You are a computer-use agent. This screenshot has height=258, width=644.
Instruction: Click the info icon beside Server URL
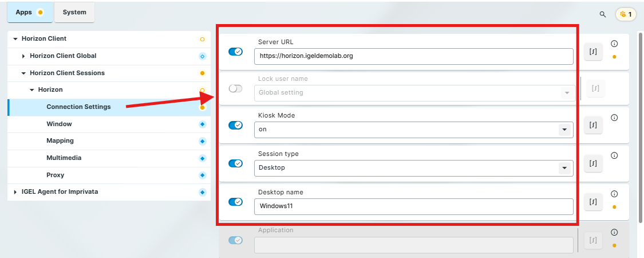coord(614,44)
